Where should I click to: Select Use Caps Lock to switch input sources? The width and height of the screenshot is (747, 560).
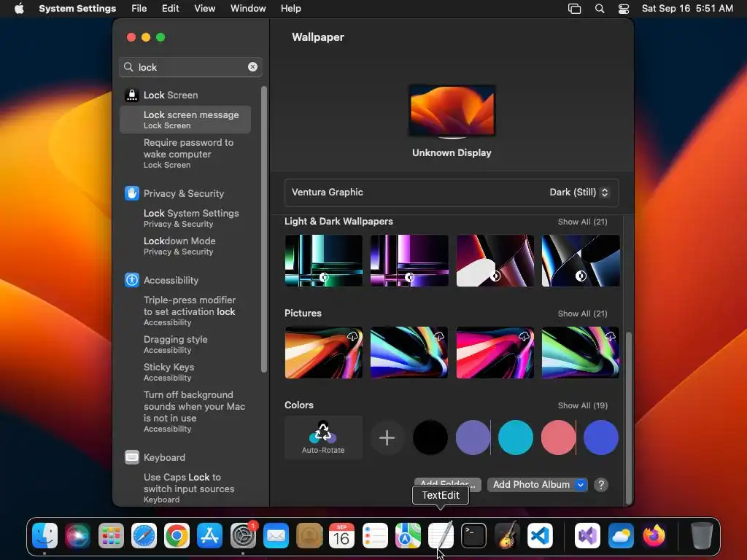[185, 488]
